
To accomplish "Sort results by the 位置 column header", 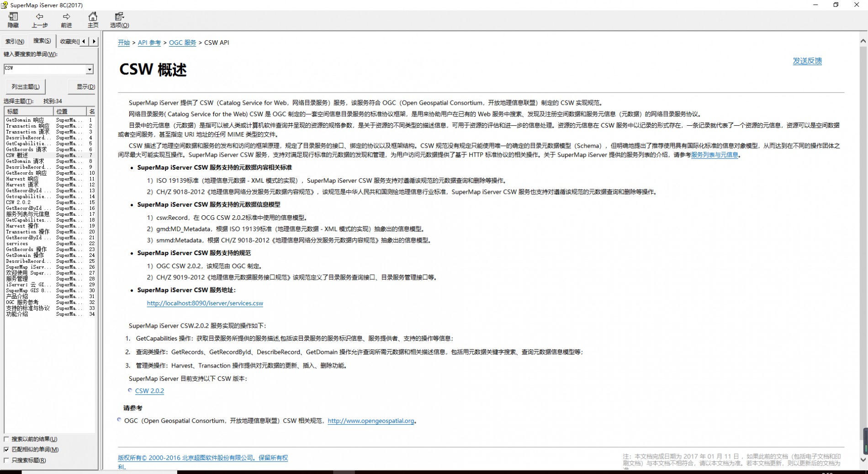I will point(70,112).
